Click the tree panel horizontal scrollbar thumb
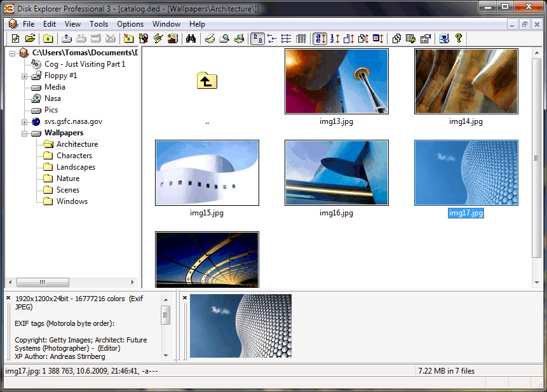Image resolution: width=547 pixels, height=392 pixels. 43,282
